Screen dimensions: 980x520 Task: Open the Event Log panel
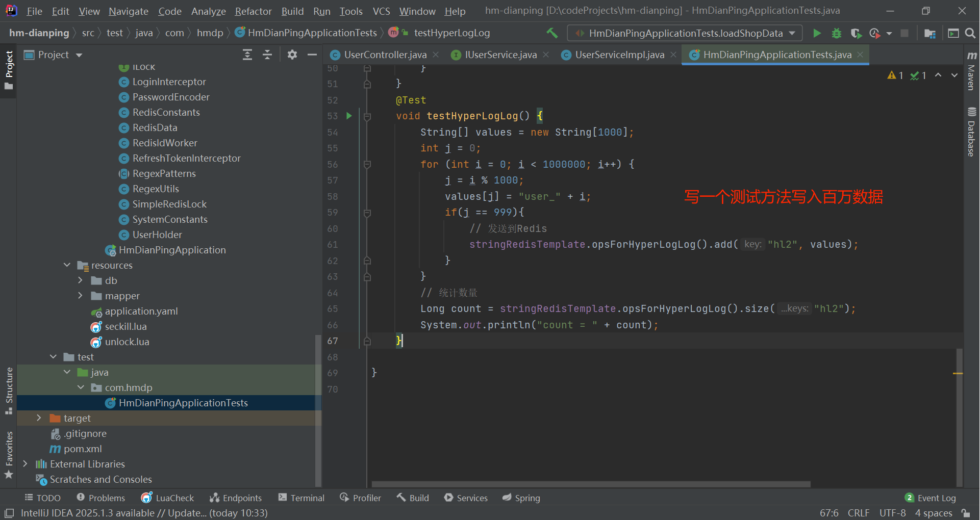click(931, 498)
